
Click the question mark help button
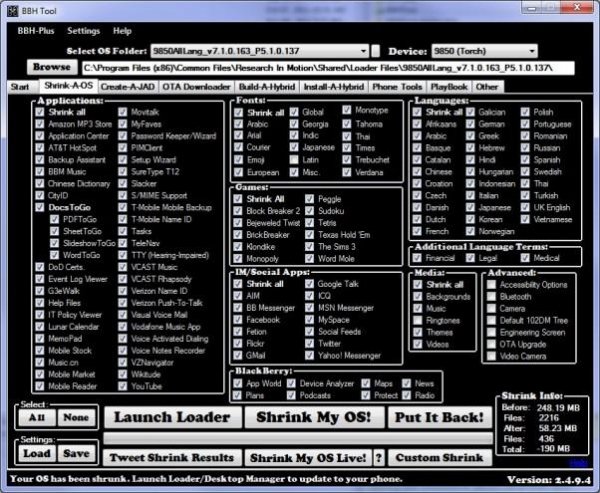coord(379,458)
